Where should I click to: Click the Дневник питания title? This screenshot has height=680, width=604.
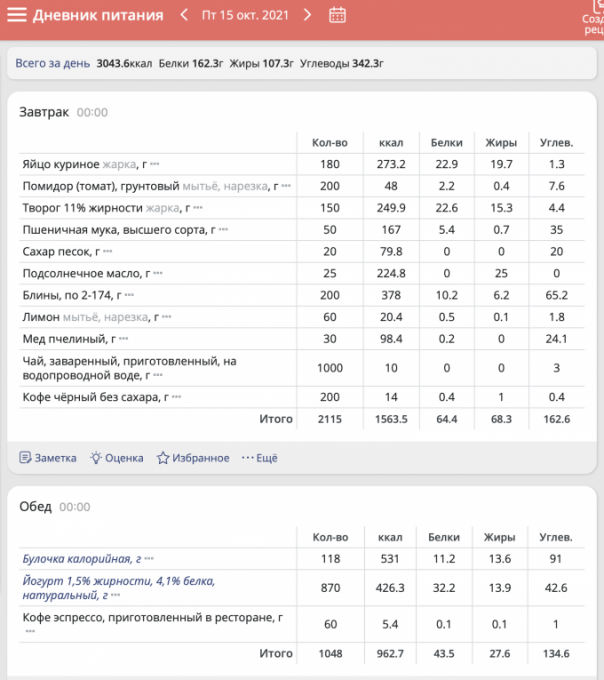point(98,15)
